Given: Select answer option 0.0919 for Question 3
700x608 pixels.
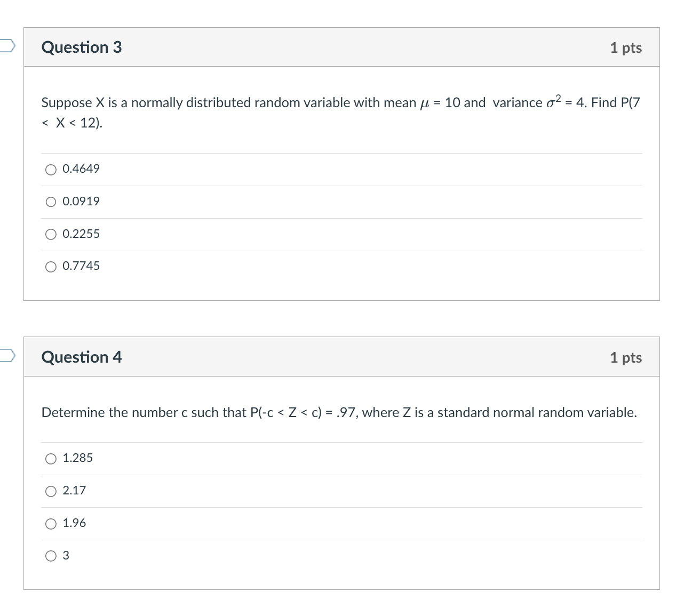Looking at the screenshot, I should (x=51, y=201).
